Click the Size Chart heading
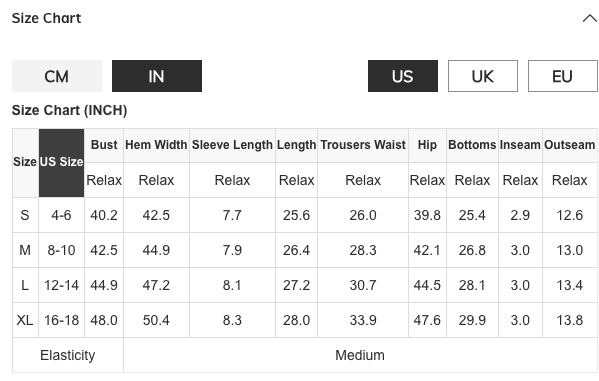Viewport: 599px width, 381px height. [46, 18]
